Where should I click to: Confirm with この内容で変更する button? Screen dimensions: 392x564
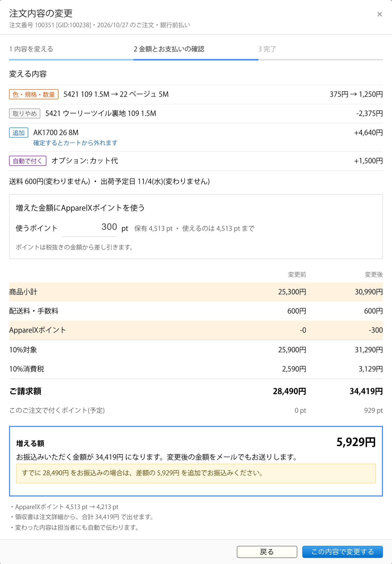[342, 552]
